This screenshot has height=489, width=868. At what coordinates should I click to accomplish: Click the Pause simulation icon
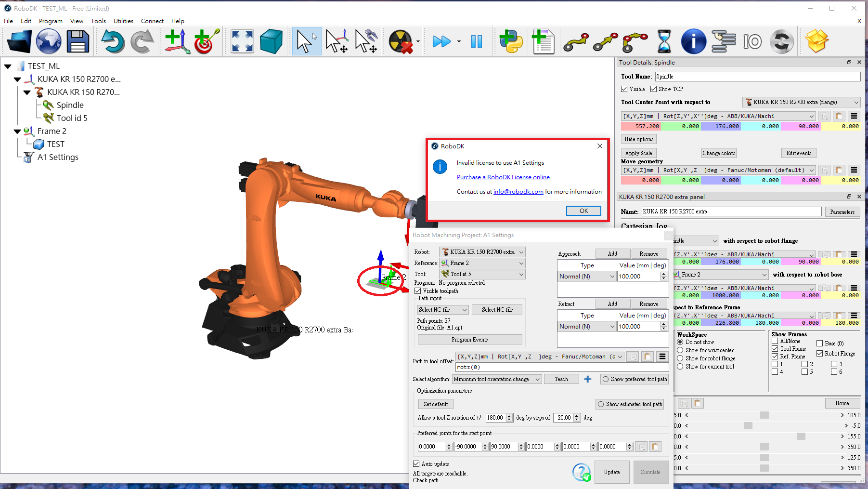477,41
